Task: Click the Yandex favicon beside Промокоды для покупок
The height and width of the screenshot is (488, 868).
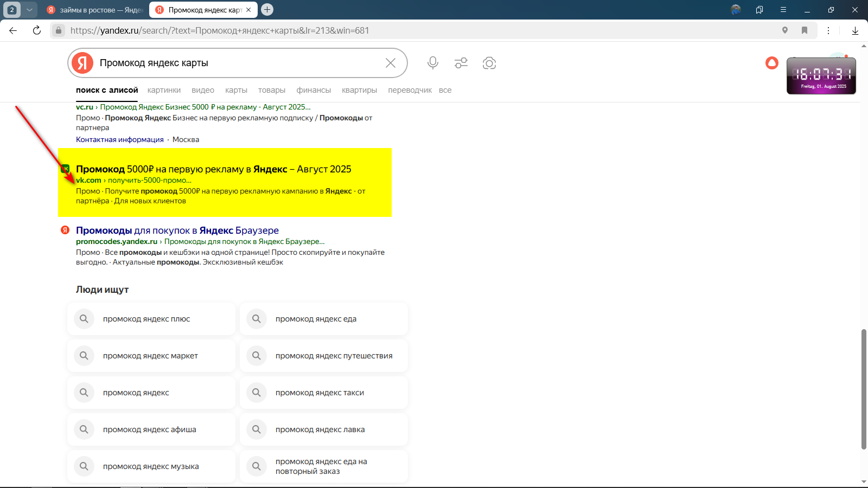Action: [x=65, y=230]
